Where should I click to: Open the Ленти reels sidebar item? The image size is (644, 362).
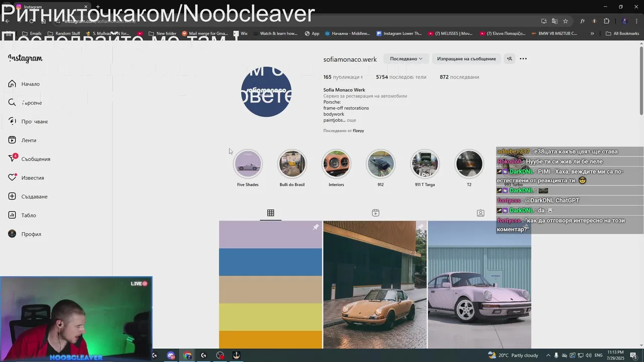click(x=23, y=140)
